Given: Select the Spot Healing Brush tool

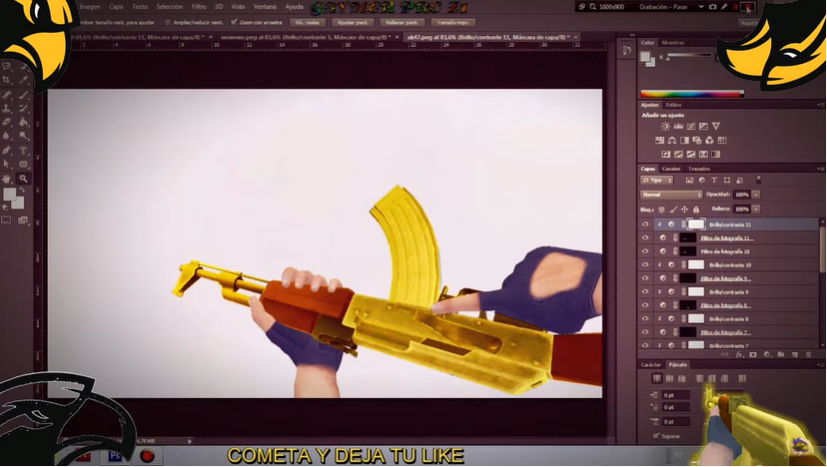Looking at the screenshot, I should (7, 94).
